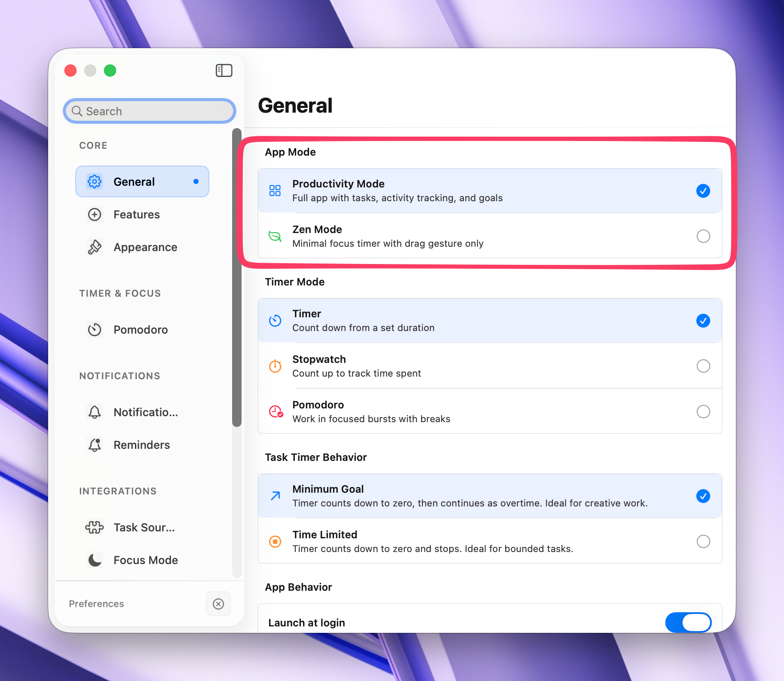Click the Appearance paintbrush icon

pyautogui.click(x=95, y=247)
